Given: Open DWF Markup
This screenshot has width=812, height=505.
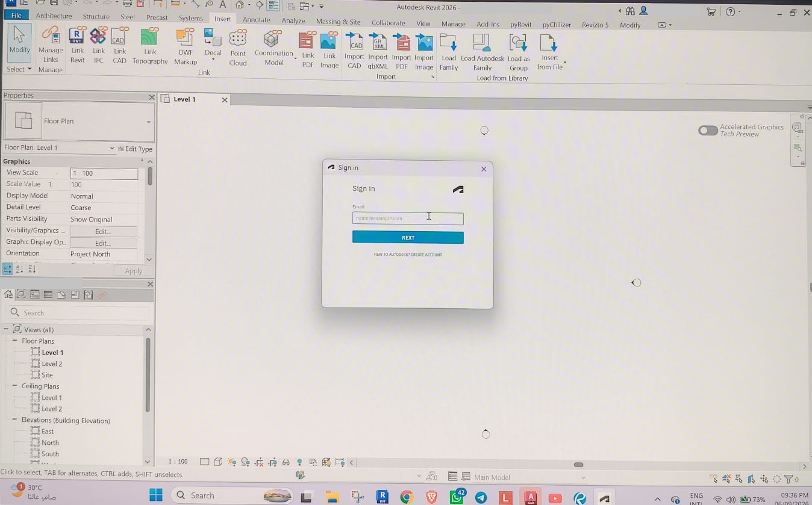Looking at the screenshot, I should [185, 46].
